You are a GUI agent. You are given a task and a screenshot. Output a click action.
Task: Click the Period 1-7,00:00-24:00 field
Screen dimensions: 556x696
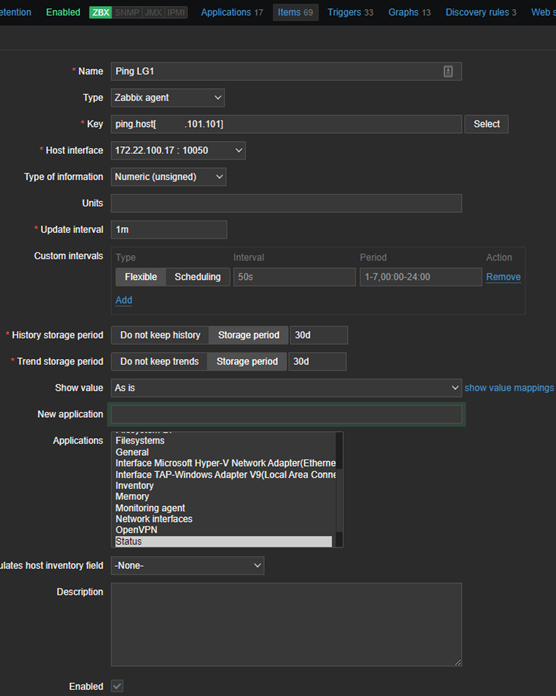tap(421, 277)
